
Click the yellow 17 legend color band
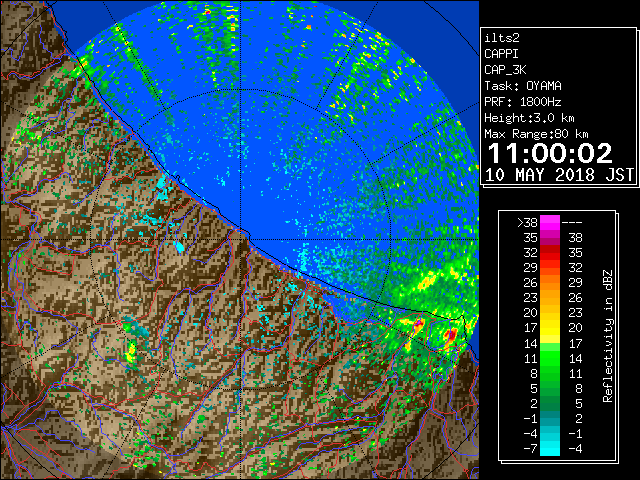[x=550, y=328]
